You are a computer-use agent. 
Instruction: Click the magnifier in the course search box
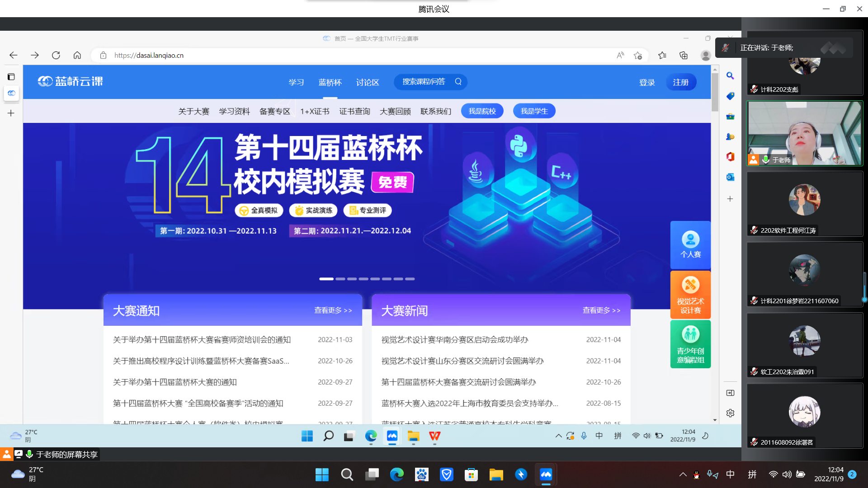(x=458, y=82)
